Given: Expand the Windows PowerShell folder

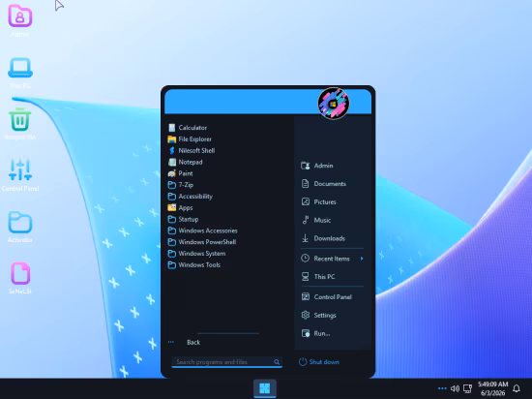Looking at the screenshot, I should click(202, 242).
